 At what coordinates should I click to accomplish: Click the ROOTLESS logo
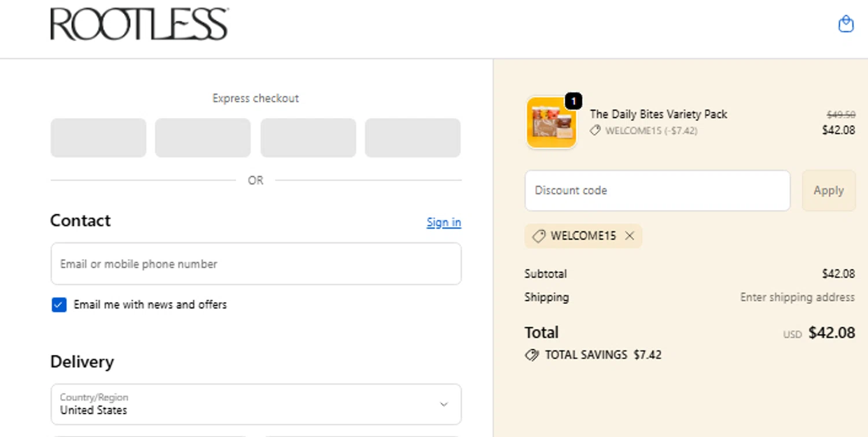point(139,24)
